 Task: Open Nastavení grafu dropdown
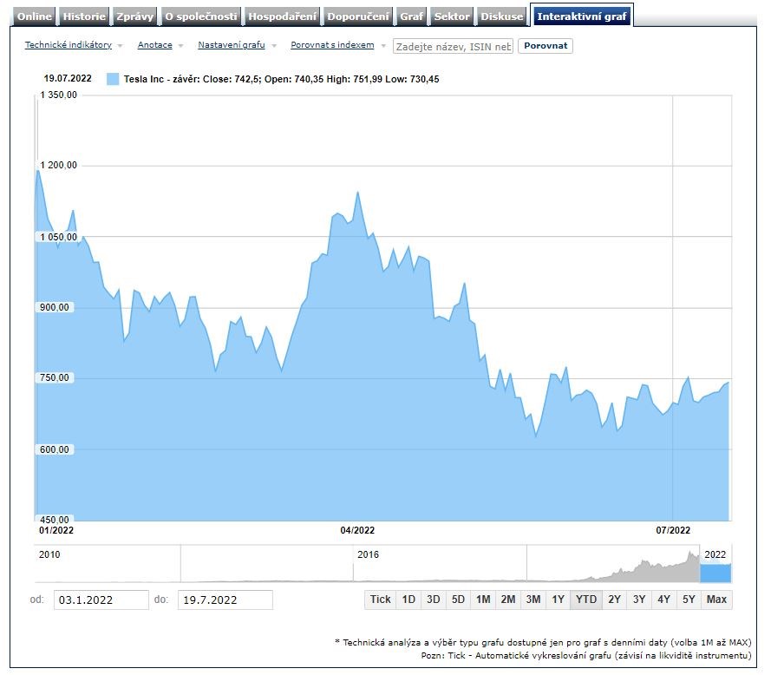tap(231, 45)
